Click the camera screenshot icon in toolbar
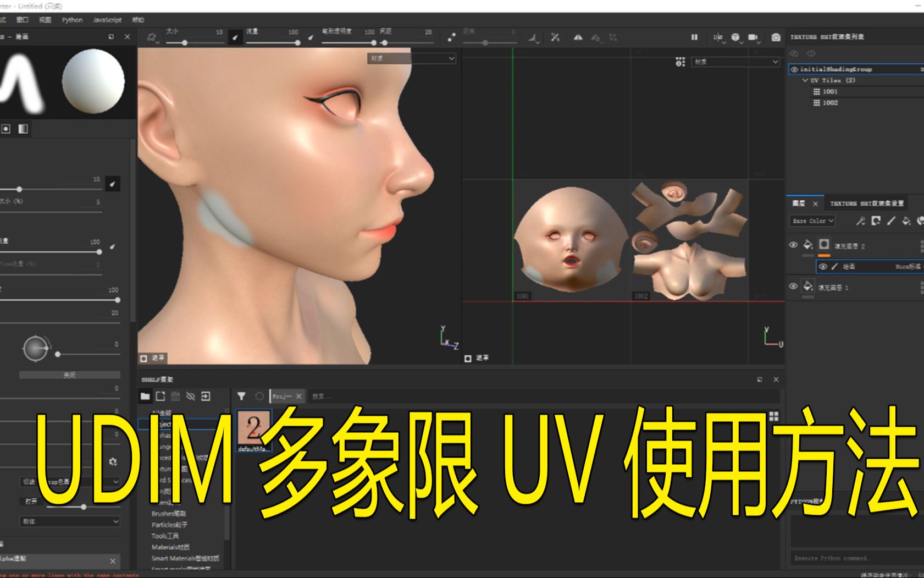Viewport: 924px width, 578px height. click(776, 37)
